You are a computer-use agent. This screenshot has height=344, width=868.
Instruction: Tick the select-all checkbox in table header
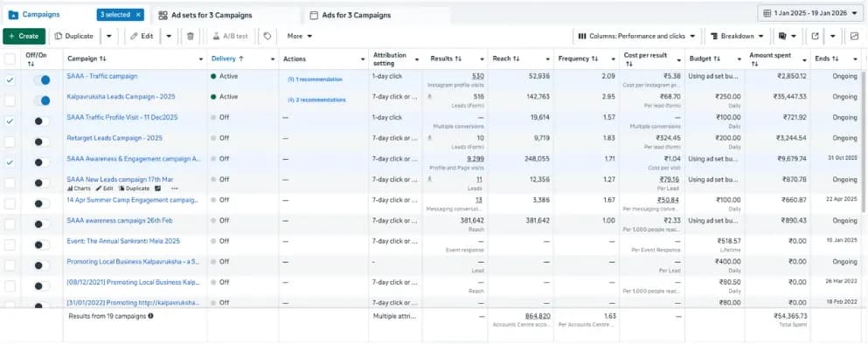pos(10,58)
